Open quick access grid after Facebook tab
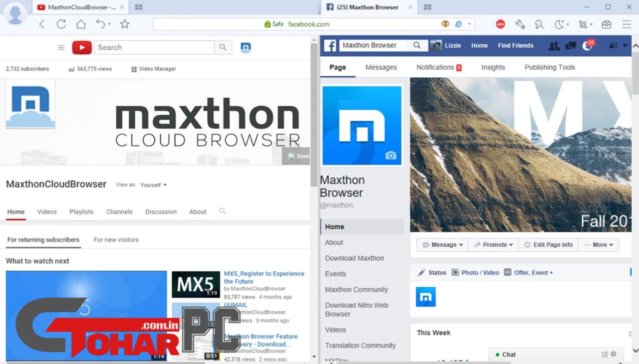This screenshot has width=639, height=364. [x=427, y=7]
